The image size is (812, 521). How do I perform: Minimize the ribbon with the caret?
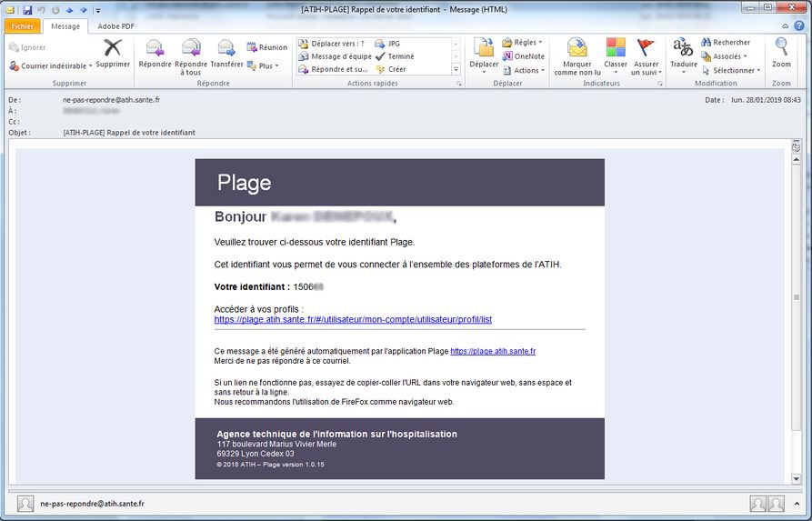(x=786, y=25)
